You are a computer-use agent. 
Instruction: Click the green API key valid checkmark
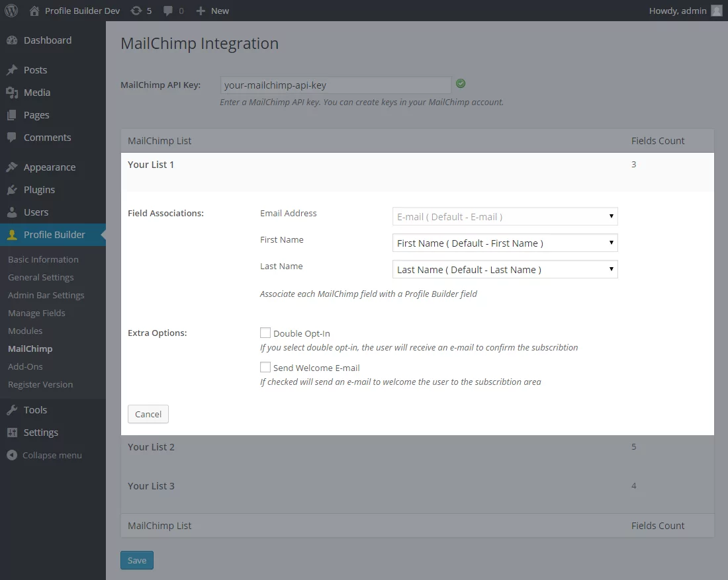point(461,83)
